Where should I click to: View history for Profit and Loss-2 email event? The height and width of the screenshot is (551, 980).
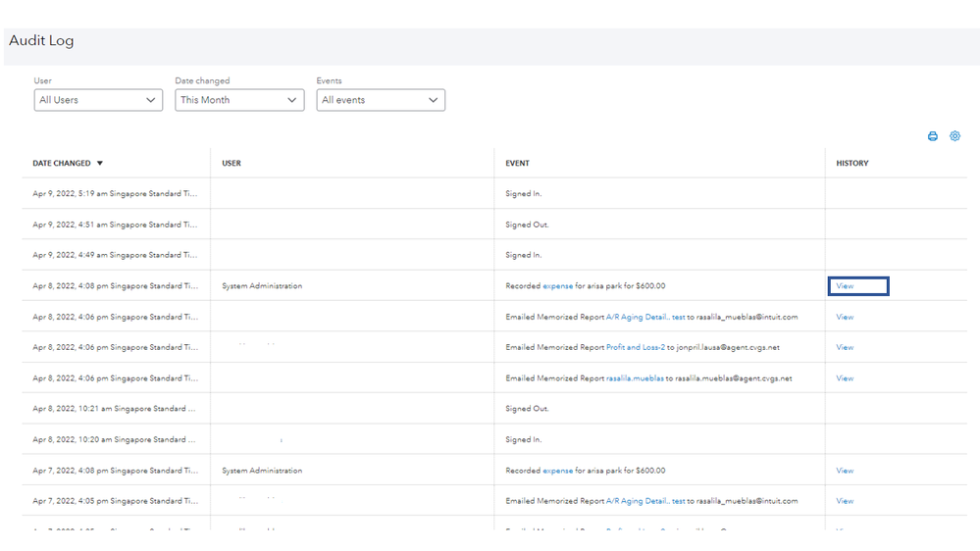coord(845,347)
